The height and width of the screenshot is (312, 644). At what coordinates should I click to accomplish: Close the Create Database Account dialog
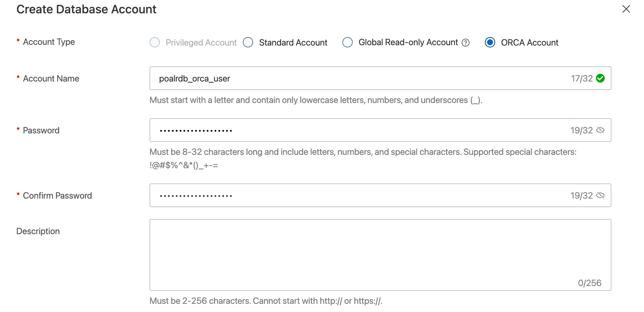[626, 9]
